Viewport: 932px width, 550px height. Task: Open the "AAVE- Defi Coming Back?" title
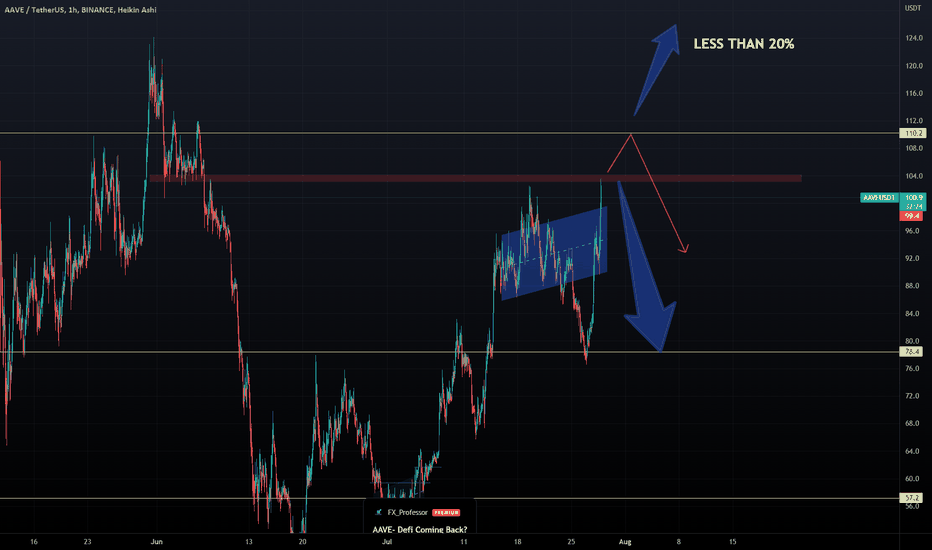420,529
